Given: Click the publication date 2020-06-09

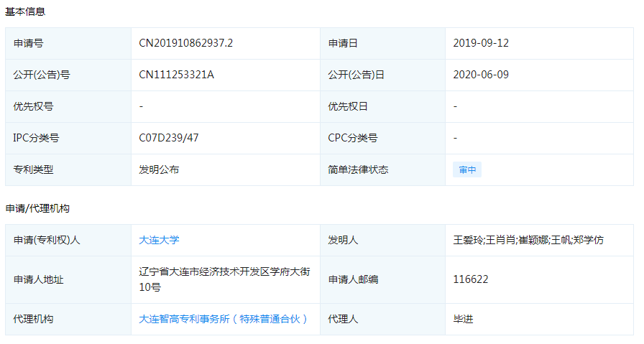Looking at the screenshot, I should [481, 75].
